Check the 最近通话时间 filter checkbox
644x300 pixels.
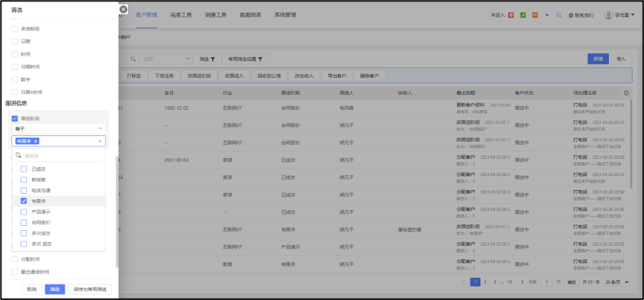click(x=15, y=272)
